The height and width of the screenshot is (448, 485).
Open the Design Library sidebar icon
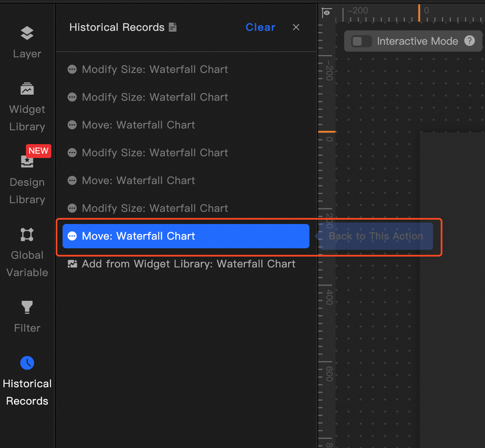(27, 161)
